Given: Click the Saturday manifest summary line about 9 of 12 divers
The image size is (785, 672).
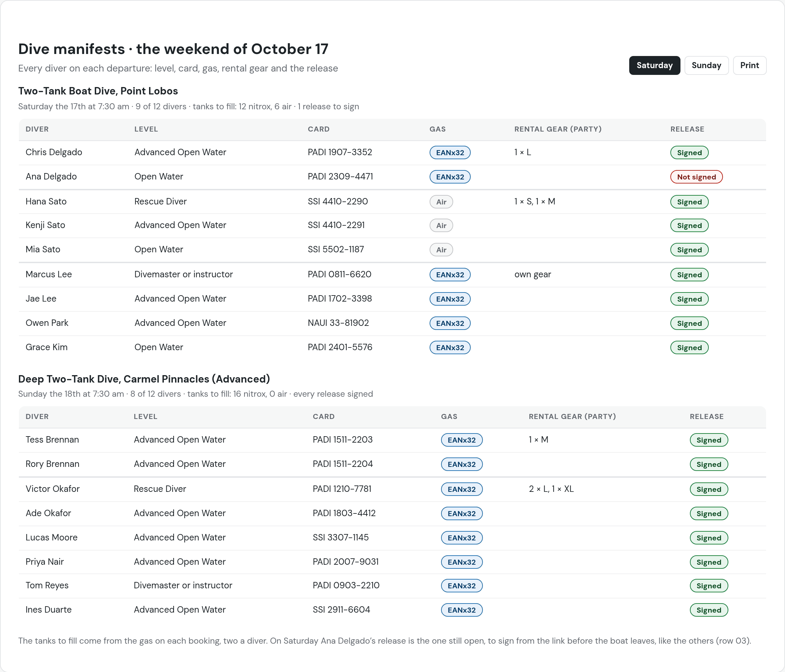Looking at the screenshot, I should pyautogui.click(x=189, y=107).
